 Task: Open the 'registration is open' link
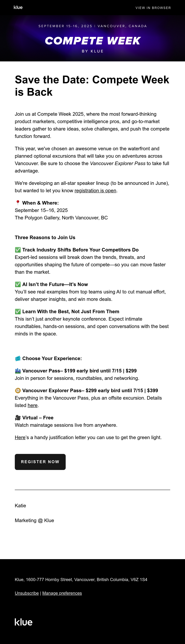[95, 191]
